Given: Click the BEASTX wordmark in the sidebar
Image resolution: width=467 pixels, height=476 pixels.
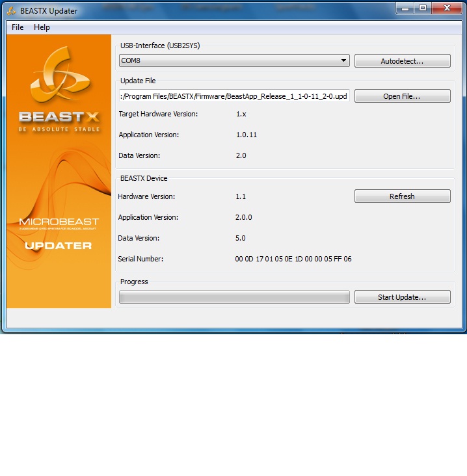Looking at the screenshot, I should [59, 117].
